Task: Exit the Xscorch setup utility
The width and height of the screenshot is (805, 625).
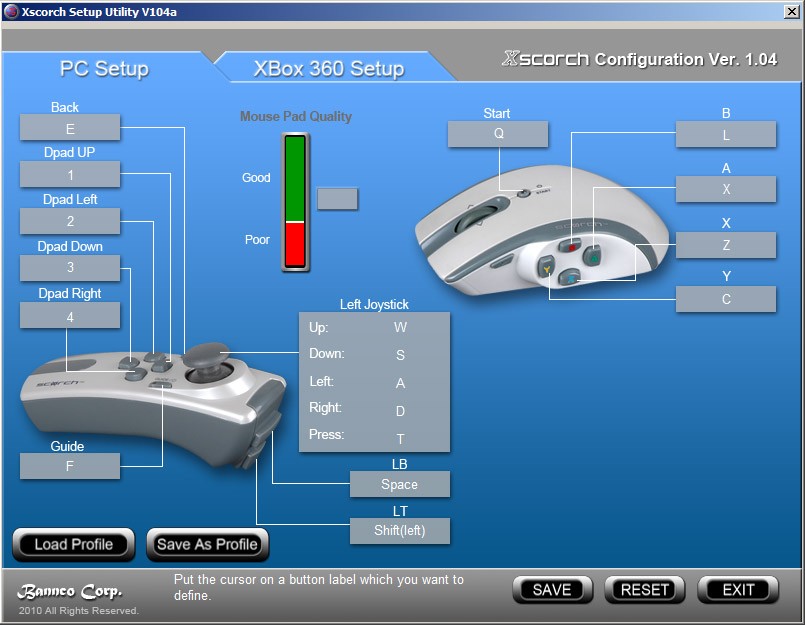Action: [738, 590]
